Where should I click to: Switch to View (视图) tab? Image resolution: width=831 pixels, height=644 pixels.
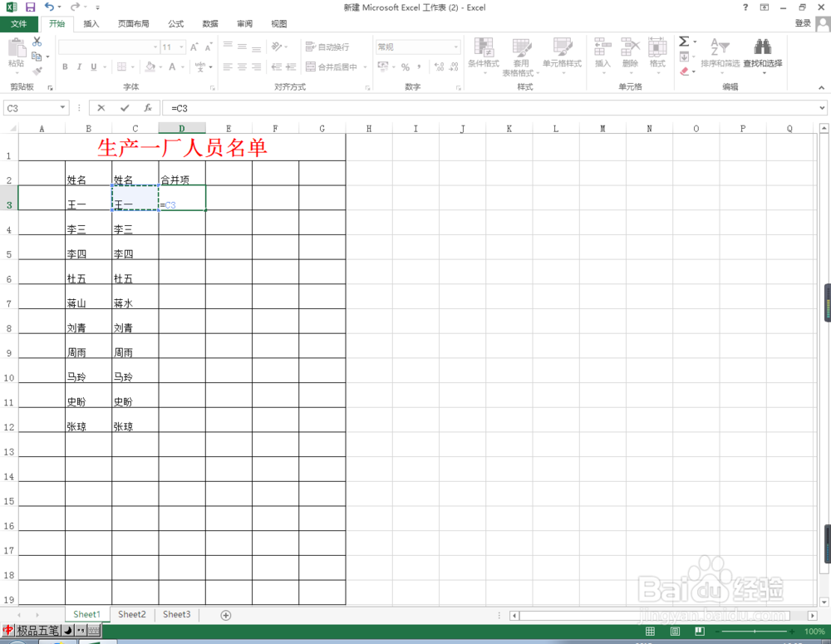coord(278,24)
